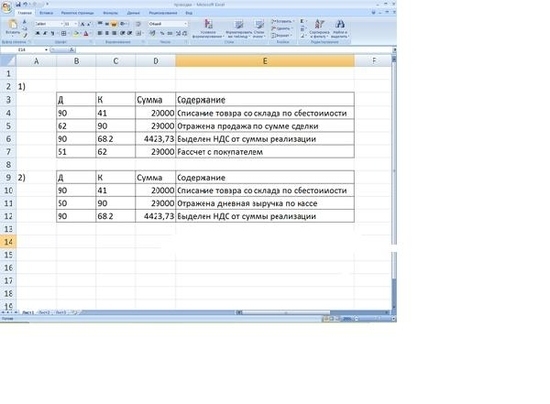The image size is (550, 404).
Task: Open Find and Select binoculars menu
Action: coord(340,28)
